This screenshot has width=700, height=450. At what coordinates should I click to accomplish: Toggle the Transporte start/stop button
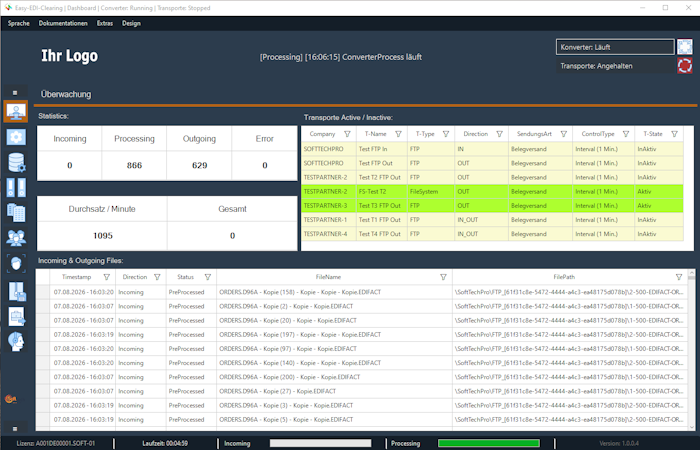(x=685, y=66)
